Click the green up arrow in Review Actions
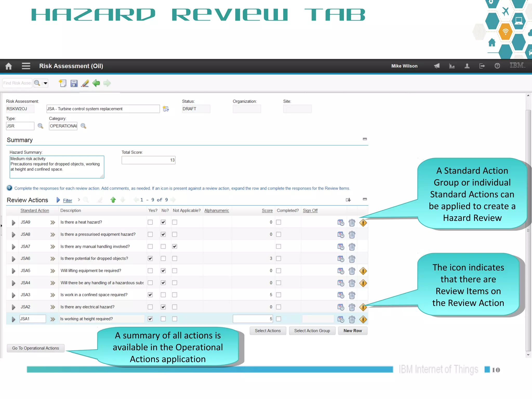 pyautogui.click(x=113, y=200)
